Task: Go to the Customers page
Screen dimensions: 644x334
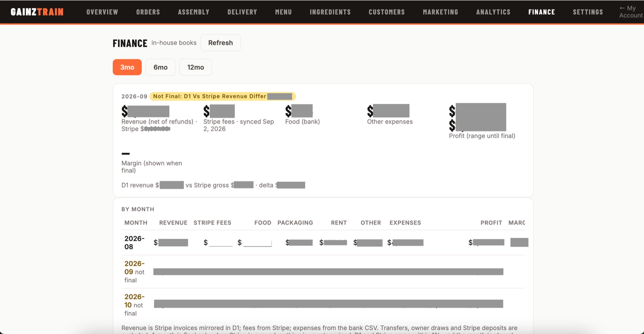Action: 387,12
